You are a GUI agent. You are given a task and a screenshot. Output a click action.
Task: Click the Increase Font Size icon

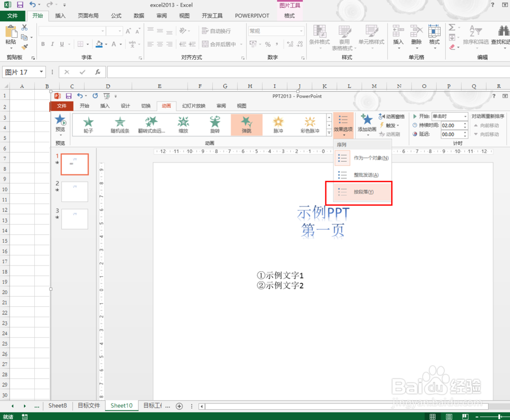128,31
